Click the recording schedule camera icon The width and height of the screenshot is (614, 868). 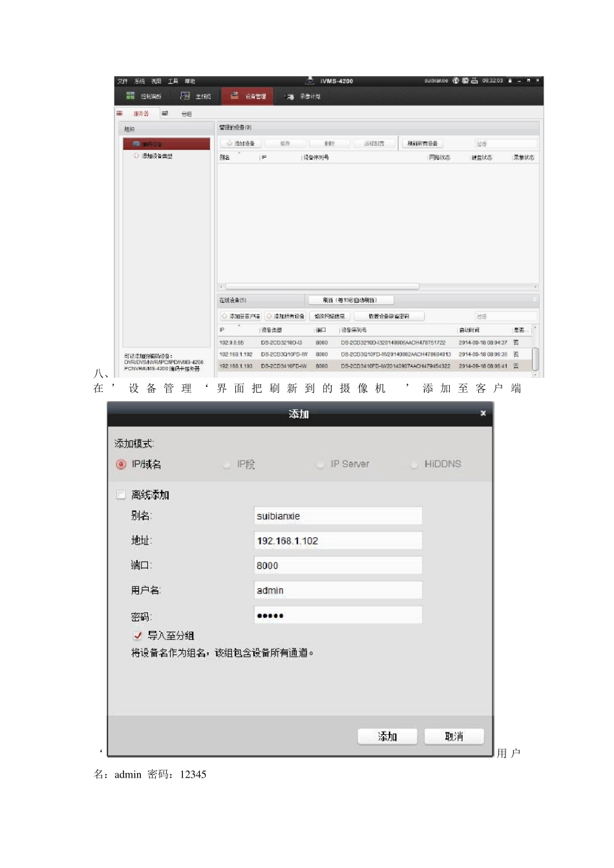coord(290,96)
